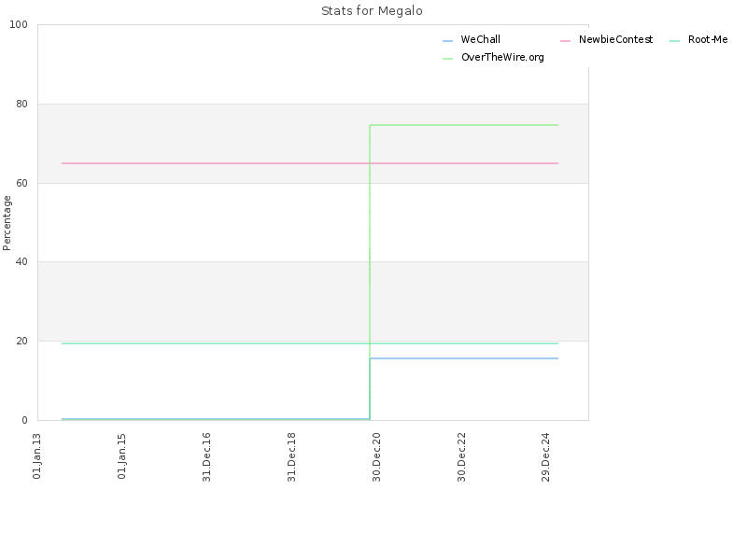Click the 100 value on the y-axis
Viewport: 747px width, 560px height.
[x=19, y=25]
